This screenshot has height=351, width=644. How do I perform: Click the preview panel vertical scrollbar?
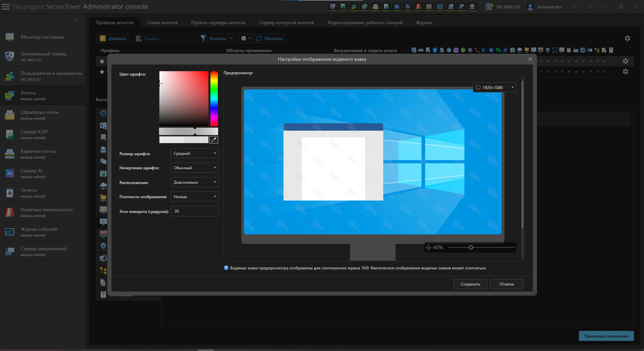coord(523,155)
